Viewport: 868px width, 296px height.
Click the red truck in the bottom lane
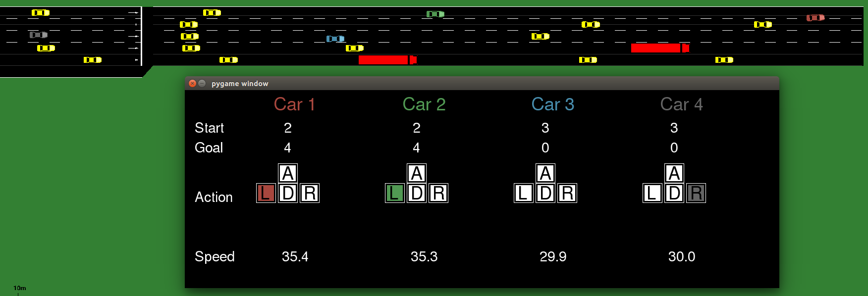tap(388, 60)
